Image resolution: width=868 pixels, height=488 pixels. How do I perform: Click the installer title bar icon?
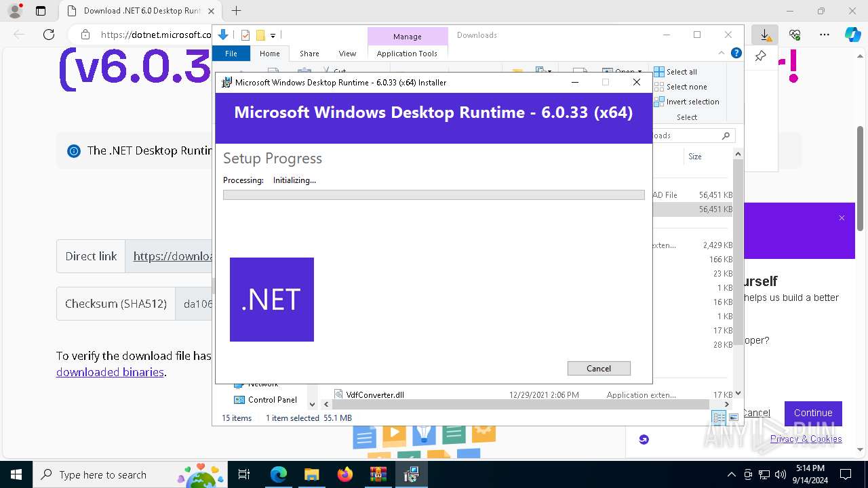[x=227, y=83]
